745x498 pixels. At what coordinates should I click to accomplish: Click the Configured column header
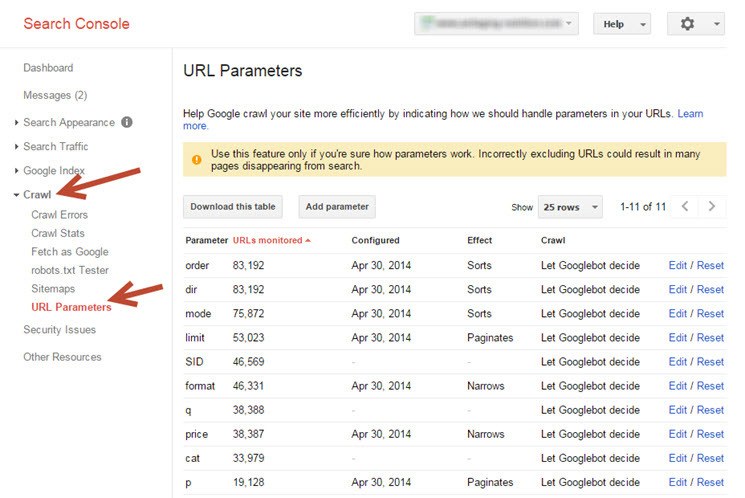coord(375,240)
